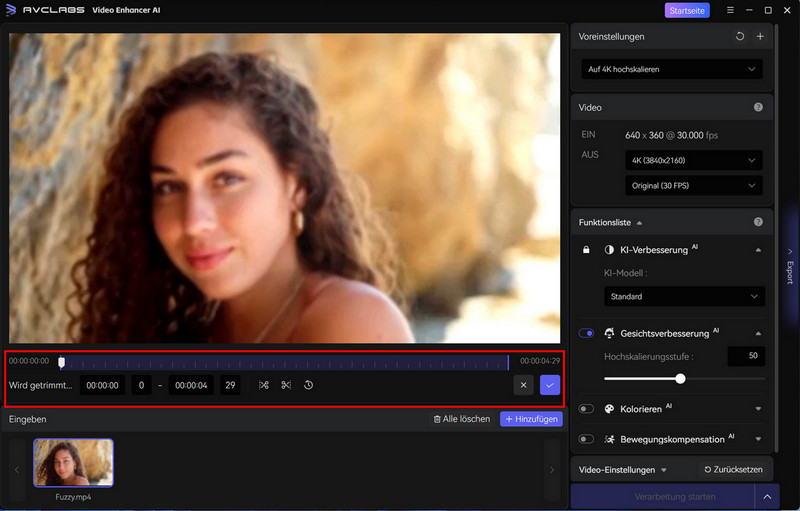Click the Hochskalierungsstufe slider handle
The height and width of the screenshot is (511, 800).
coord(680,379)
